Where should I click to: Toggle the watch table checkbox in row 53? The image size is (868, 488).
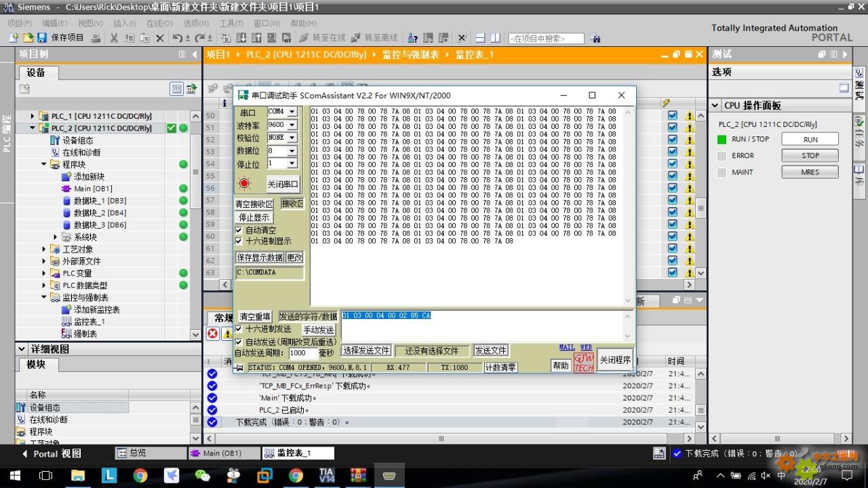pos(673,152)
